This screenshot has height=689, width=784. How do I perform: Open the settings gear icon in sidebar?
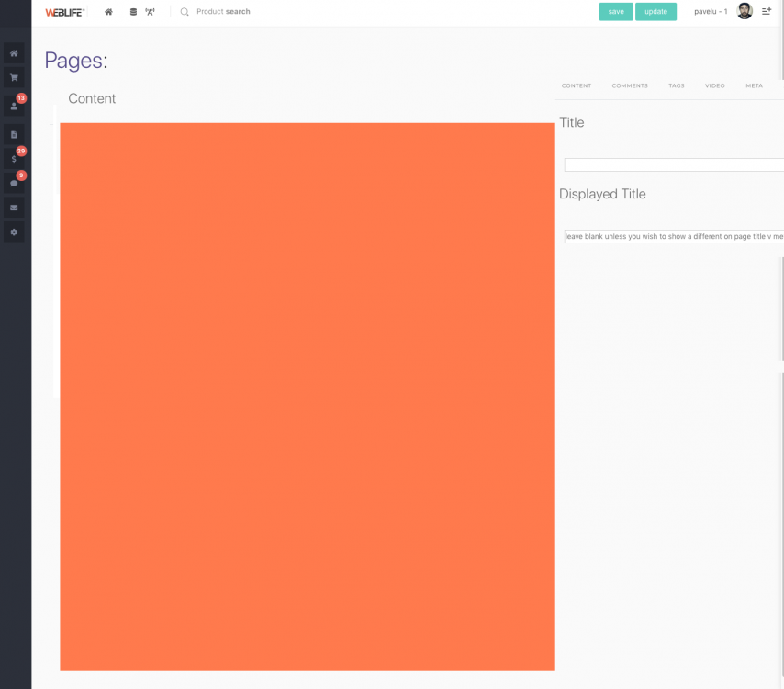14,233
